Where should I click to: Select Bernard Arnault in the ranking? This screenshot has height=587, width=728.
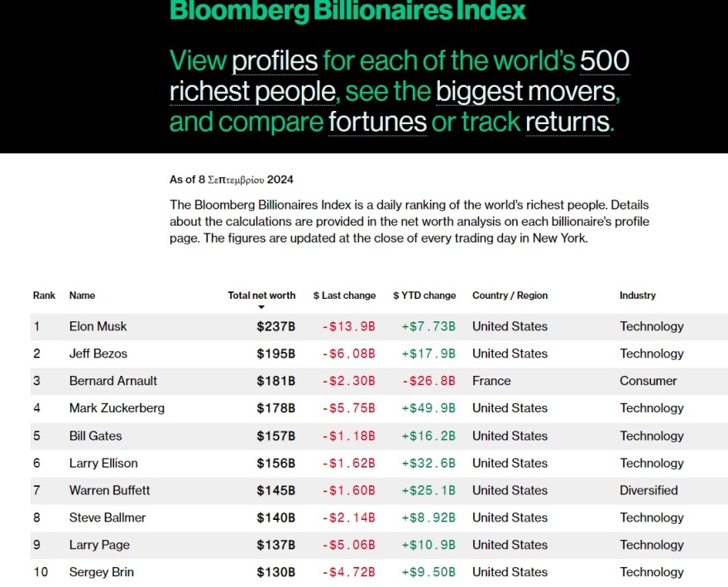(x=113, y=381)
